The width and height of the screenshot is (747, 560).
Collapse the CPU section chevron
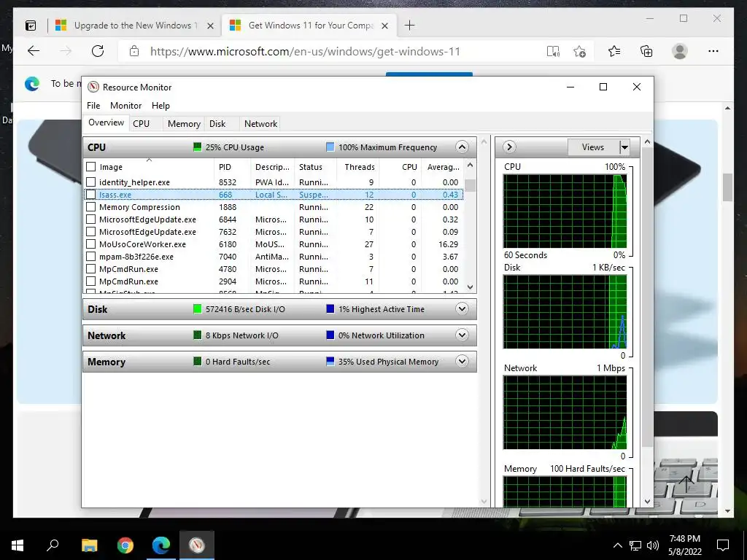click(x=462, y=147)
